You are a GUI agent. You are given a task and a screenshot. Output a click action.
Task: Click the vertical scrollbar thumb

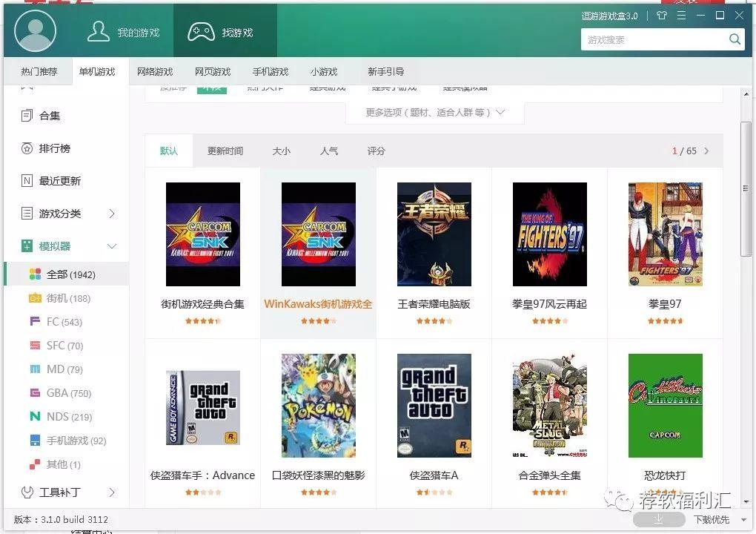click(746, 188)
